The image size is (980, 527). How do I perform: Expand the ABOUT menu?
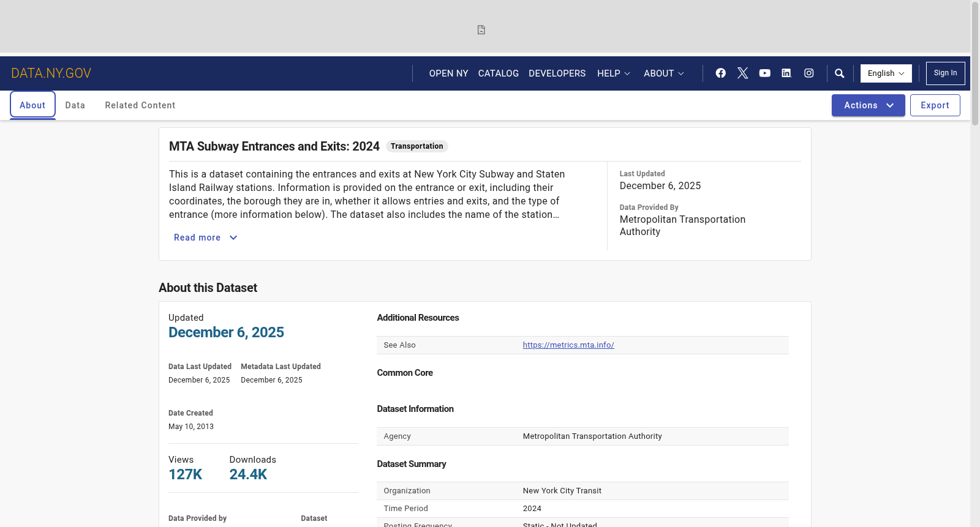(x=664, y=73)
